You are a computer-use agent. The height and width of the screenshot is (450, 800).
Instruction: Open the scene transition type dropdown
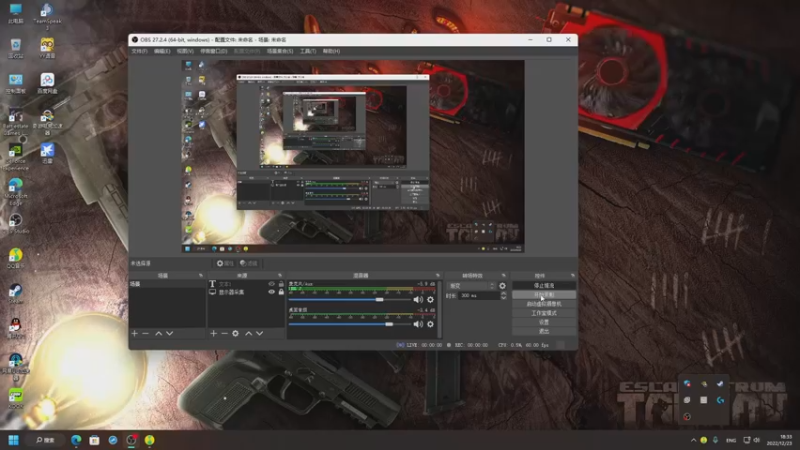coord(471,286)
